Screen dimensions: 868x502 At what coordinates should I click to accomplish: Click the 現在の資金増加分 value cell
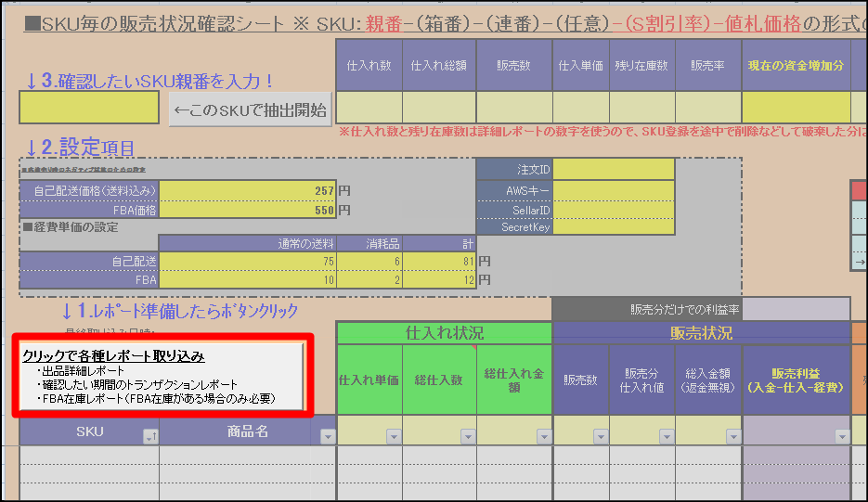794,108
